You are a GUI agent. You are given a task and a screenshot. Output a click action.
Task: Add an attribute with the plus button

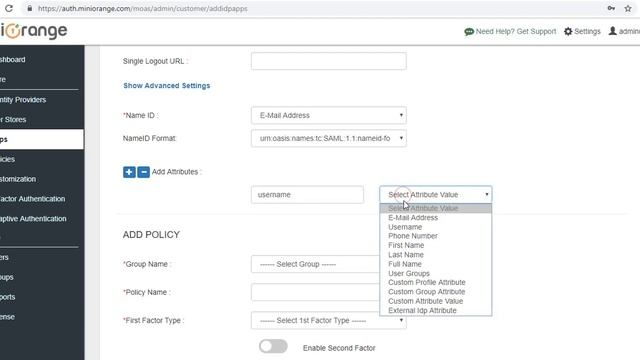pyautogui.click(x=129, y=172)
